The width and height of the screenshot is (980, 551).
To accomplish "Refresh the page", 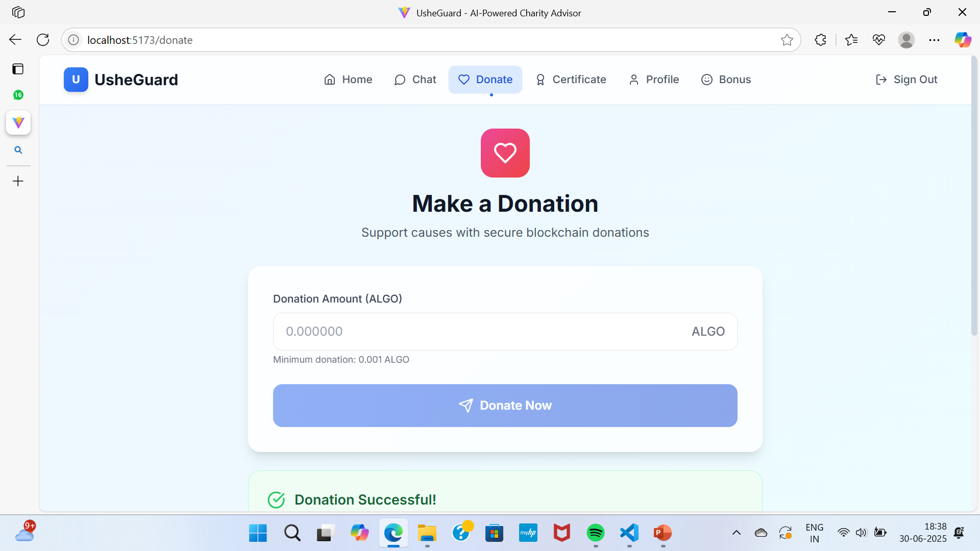I will coord(43,40).
